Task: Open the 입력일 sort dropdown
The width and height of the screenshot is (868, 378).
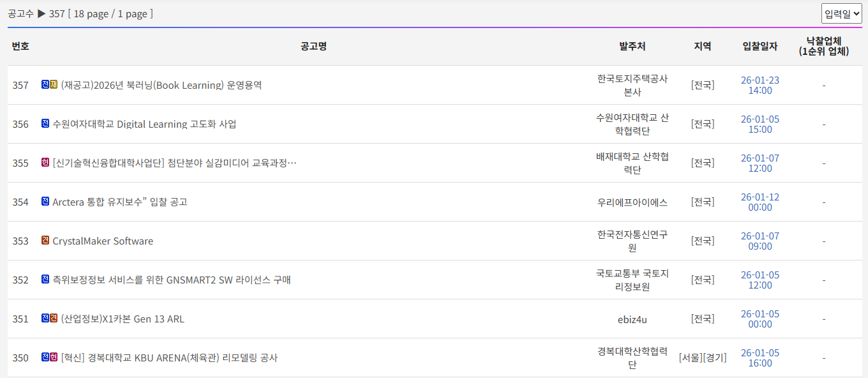Action: click(841, 13)
